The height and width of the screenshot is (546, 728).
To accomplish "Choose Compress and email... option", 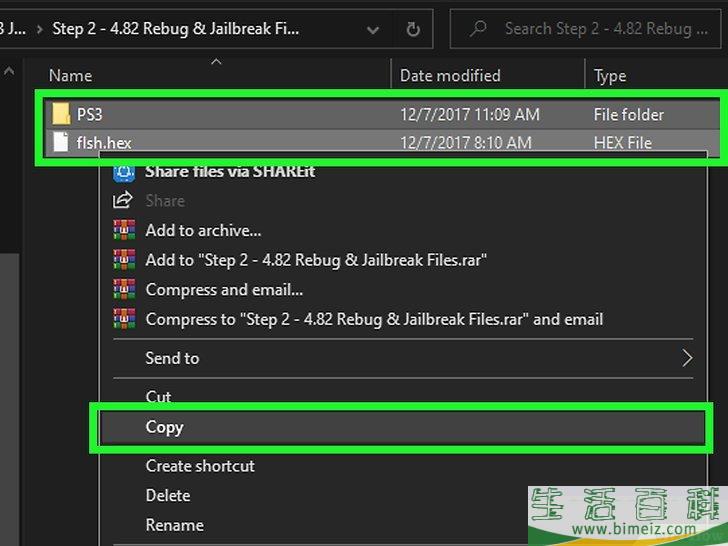I will (224, 290).
